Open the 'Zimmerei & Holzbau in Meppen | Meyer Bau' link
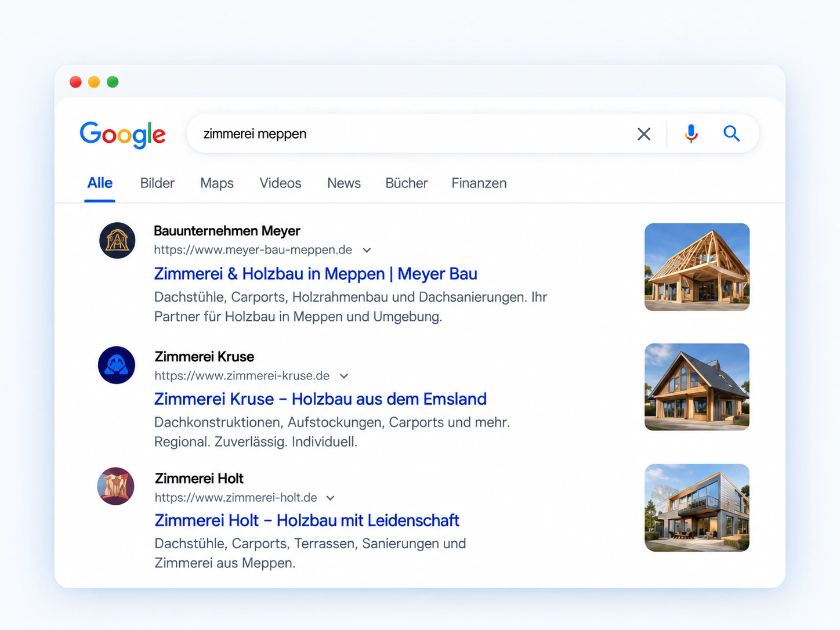Viewport: 840px width, 630px height. click(x=316, y=274)
